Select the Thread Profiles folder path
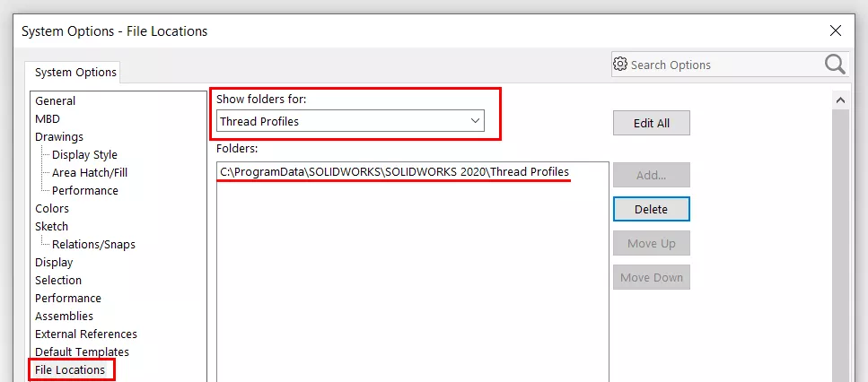 394,171
